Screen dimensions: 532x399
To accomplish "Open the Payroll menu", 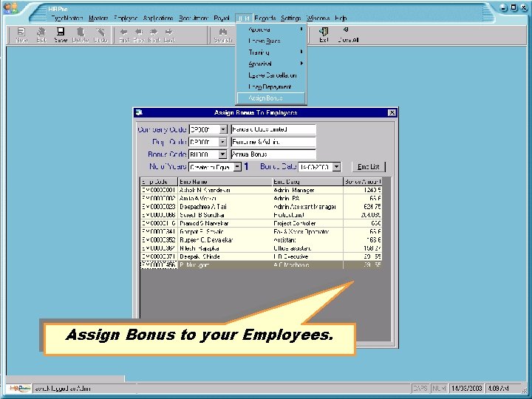I will (x=222, y=18).
